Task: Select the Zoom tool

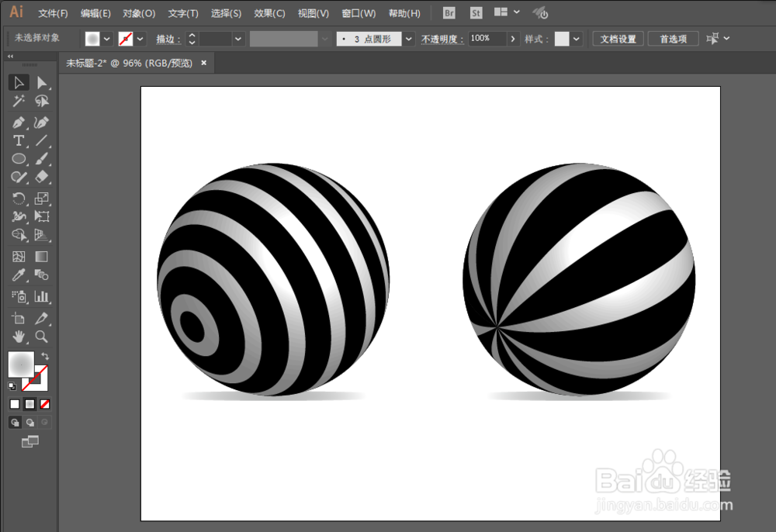Action: pos(42,337)
